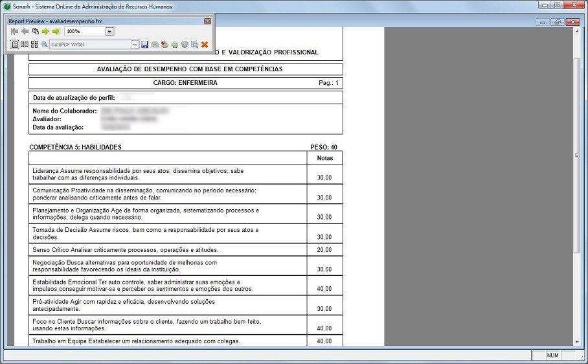Viewport: 588px width, 364px height.
Task: Go to the first page of report
Action: [14, 31]
